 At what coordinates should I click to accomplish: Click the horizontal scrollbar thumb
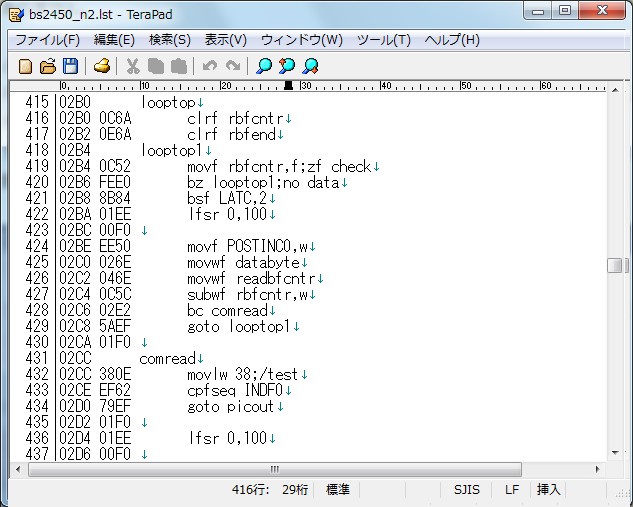pyautogui.click(x=275, y=469)
